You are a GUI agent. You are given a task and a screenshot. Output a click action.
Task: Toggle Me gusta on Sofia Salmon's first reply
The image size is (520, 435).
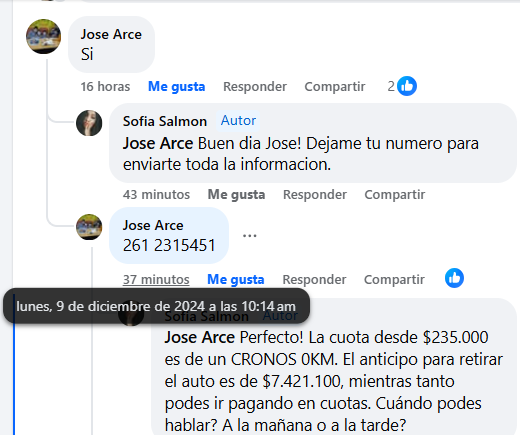coord(236,194)
